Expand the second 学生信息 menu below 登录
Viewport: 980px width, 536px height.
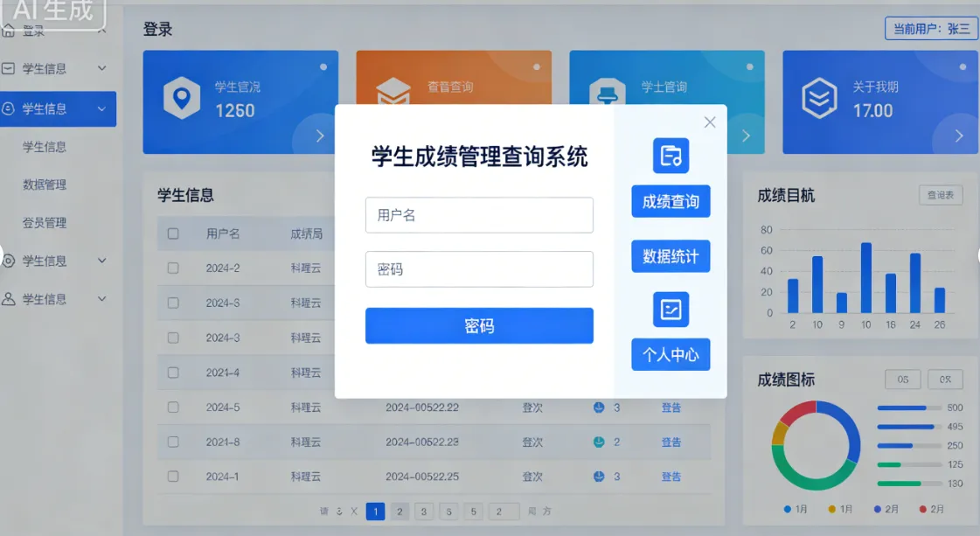coord(59,68)
